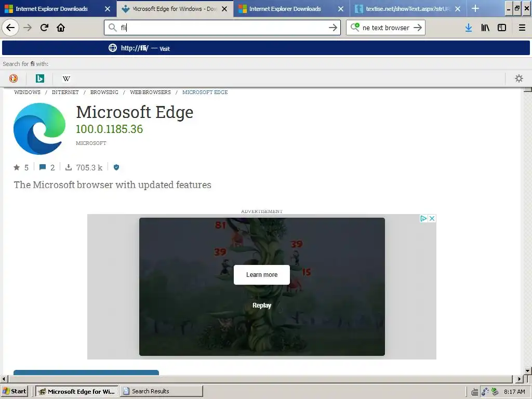
Task: Click horizontal scrollbar right arrow
Action: click(x=519, y=379)
